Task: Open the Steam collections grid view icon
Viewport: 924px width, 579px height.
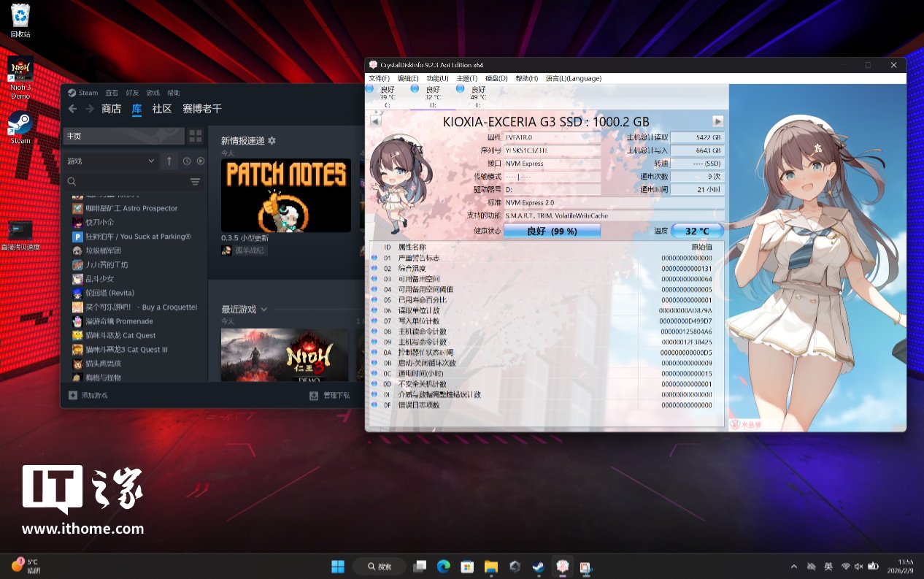Action: coord(196,136)
